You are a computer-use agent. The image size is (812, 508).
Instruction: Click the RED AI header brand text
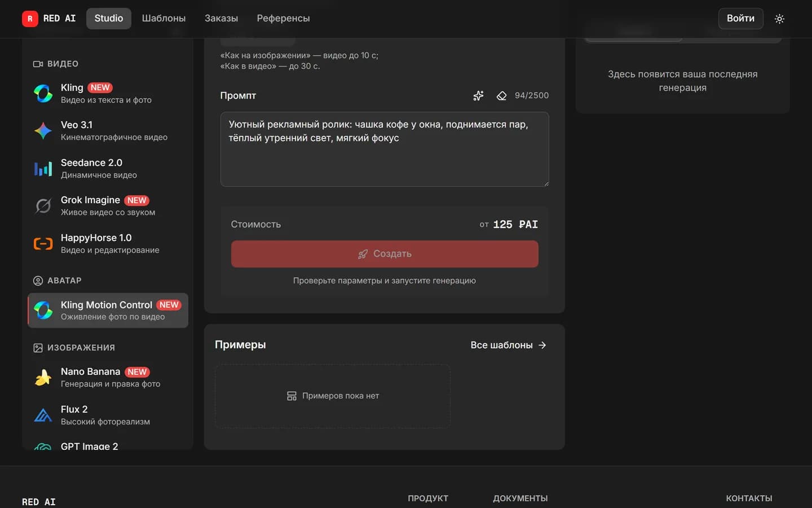[x=59, y=19]
